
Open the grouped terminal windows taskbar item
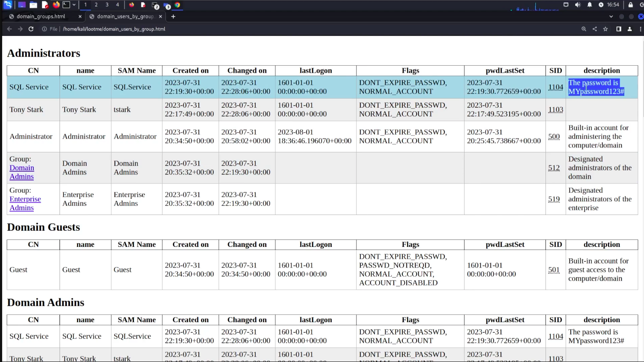[155, 5]
